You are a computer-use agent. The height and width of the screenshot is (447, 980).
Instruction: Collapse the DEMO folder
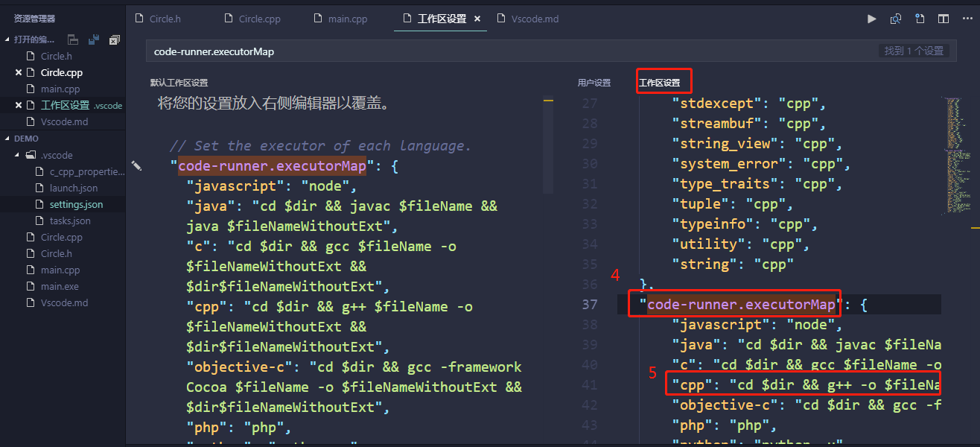click(7, 138)
